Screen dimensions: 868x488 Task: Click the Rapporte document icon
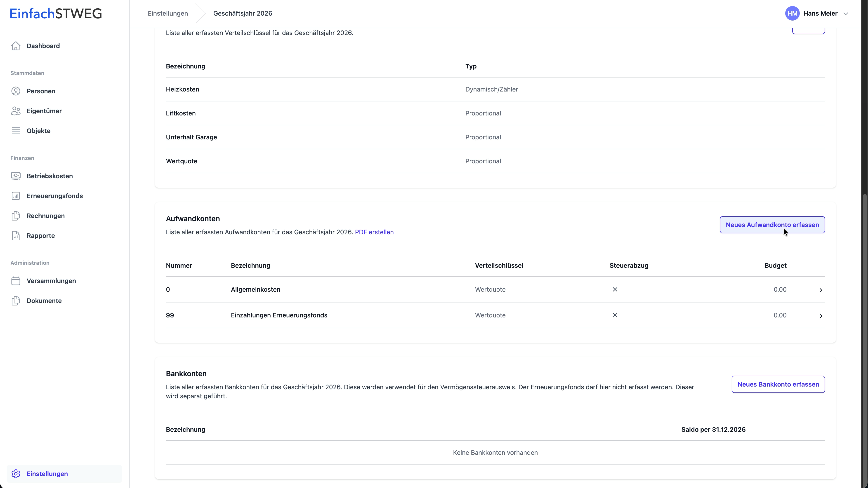[16, 236]
